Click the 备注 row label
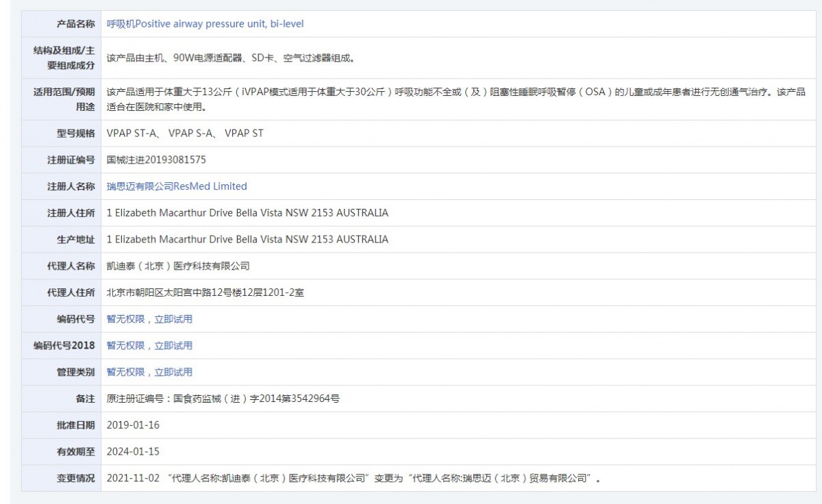 (x=85, y=399)
